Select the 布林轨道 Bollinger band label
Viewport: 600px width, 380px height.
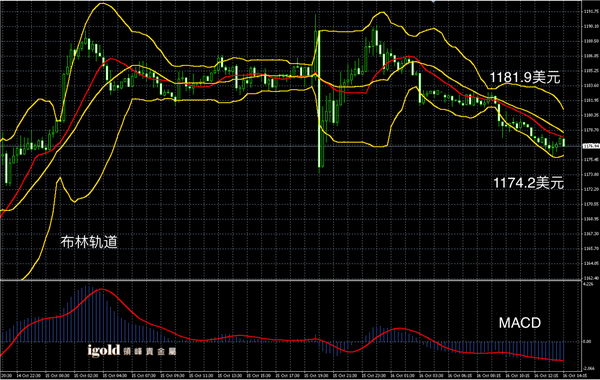click(x=89, y=242)
